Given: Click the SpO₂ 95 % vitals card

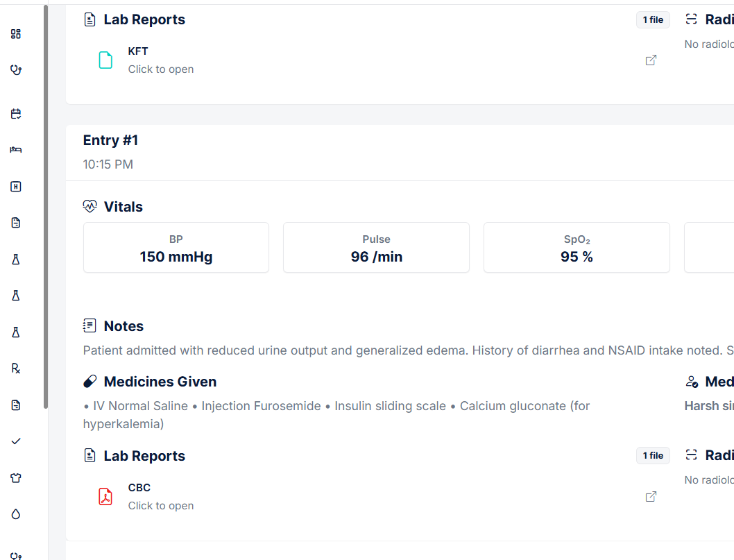Looking at the screenshot, I should point(577,248).
